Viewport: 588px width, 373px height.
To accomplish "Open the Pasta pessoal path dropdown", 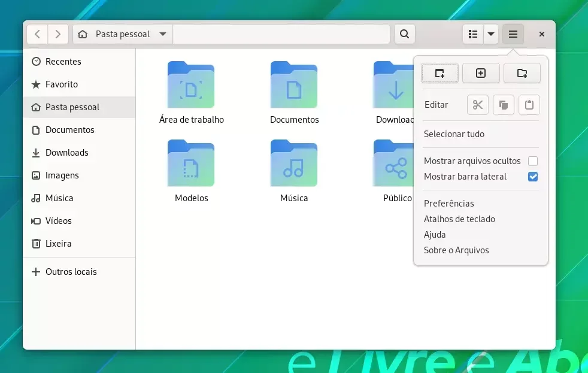I will [x=123, y=34].
